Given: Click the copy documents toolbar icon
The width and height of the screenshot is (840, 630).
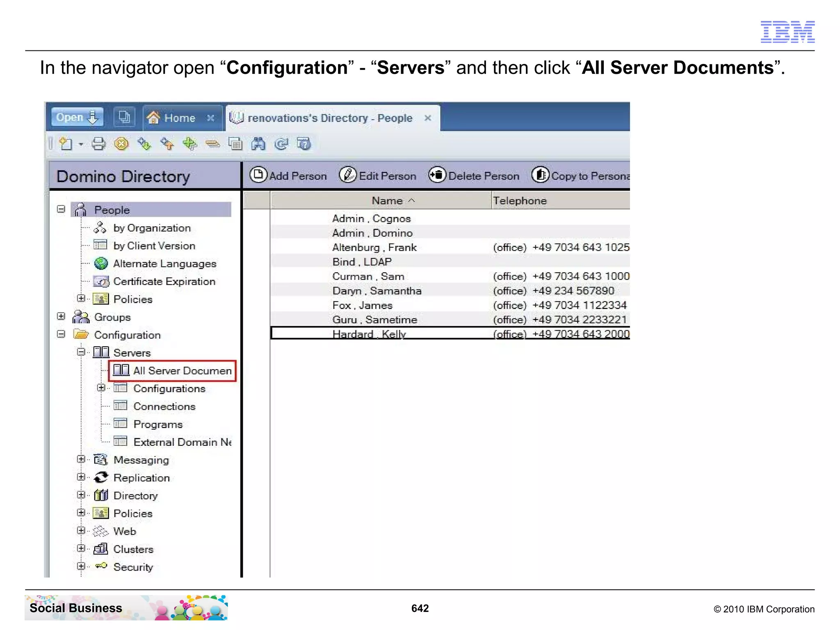Looking at the screenshot, I should [235, 144].
